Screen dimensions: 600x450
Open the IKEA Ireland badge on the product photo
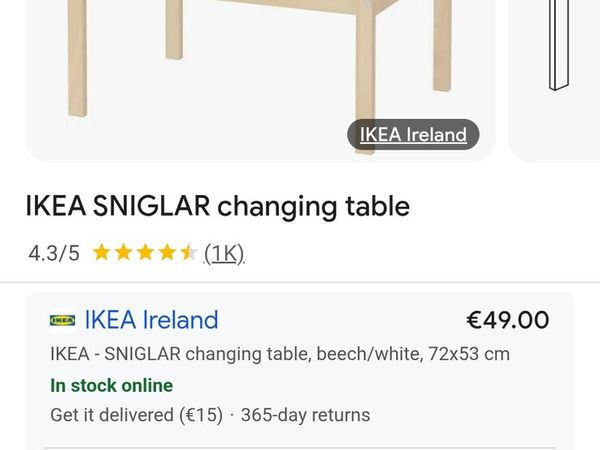point(413,135)
